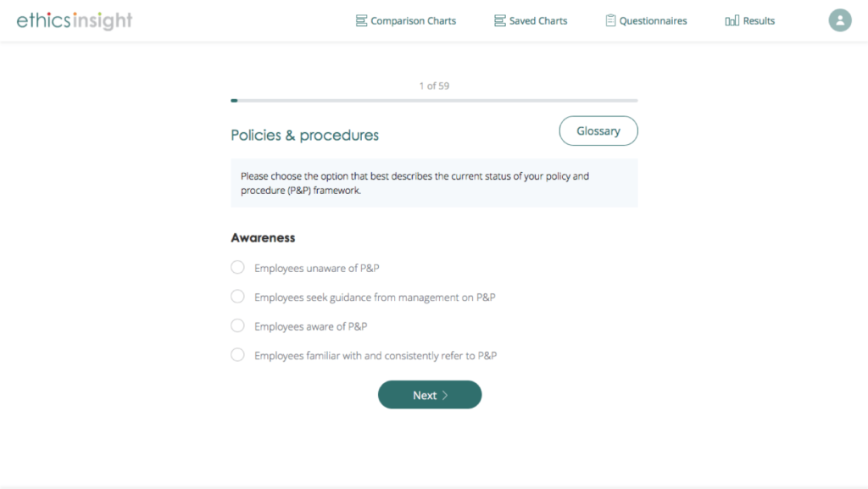Open the Comparison Charts menu item
The height and width of the screenshot is (489, 868).
[x=413, y=21]
